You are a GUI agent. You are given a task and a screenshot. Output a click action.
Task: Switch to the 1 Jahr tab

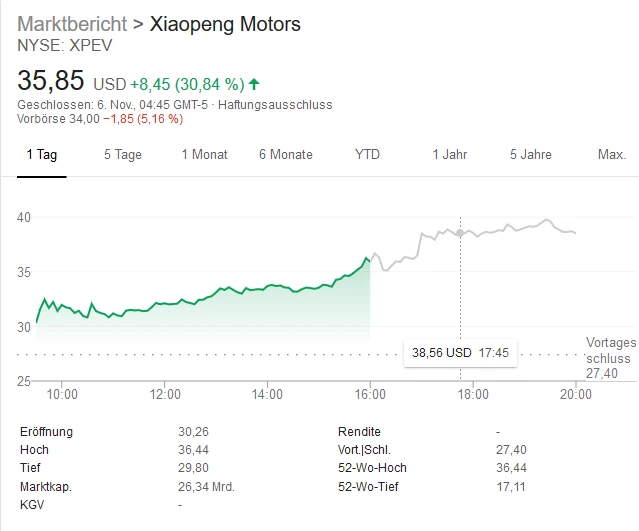pyautogui.click(x=449, y=155)
